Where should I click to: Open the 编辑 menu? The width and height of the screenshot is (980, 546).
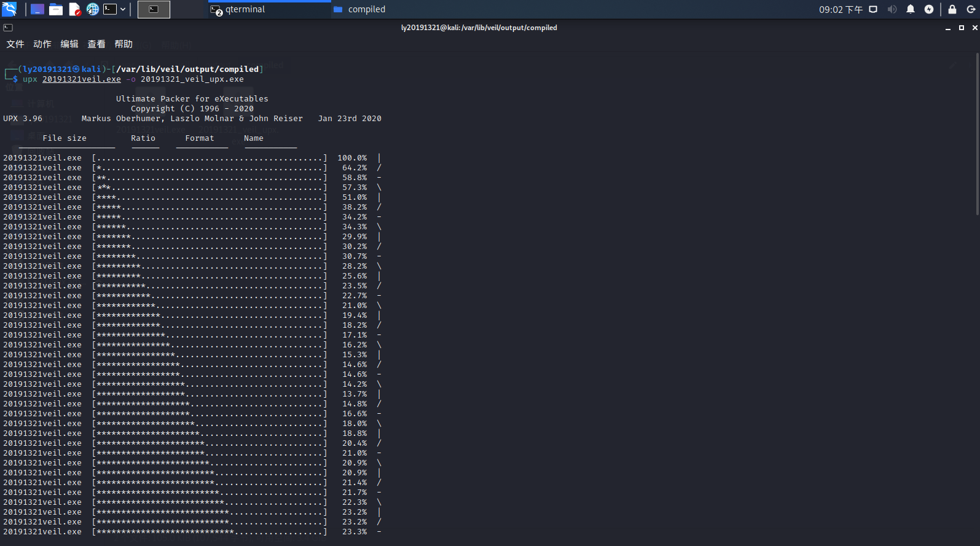pyautogui.click(x=69, y=44)
